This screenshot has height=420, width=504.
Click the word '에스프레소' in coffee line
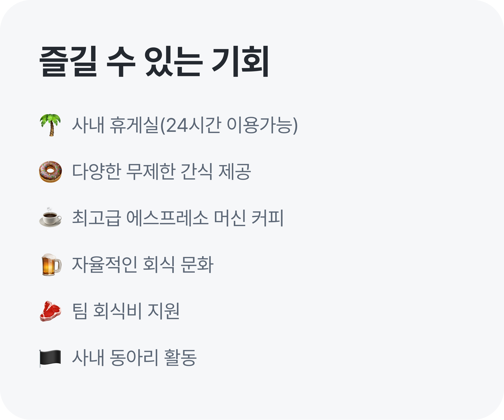(167, 218)
